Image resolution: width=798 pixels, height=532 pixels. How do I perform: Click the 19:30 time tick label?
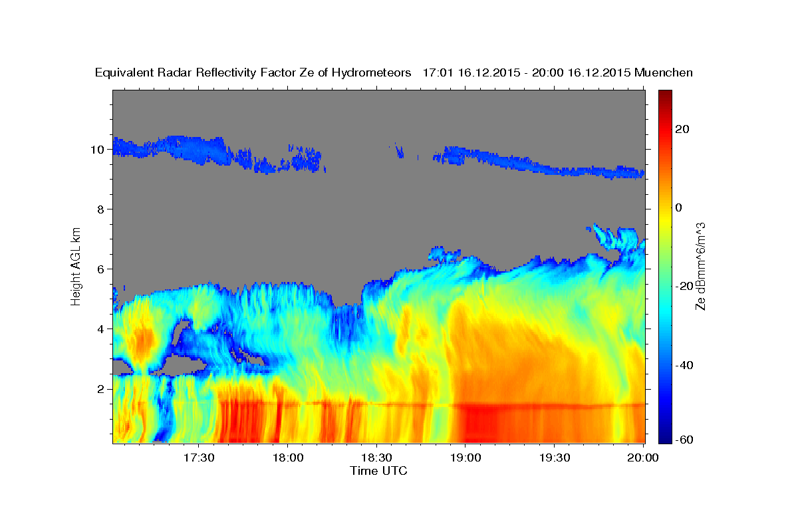pos(554,458)
